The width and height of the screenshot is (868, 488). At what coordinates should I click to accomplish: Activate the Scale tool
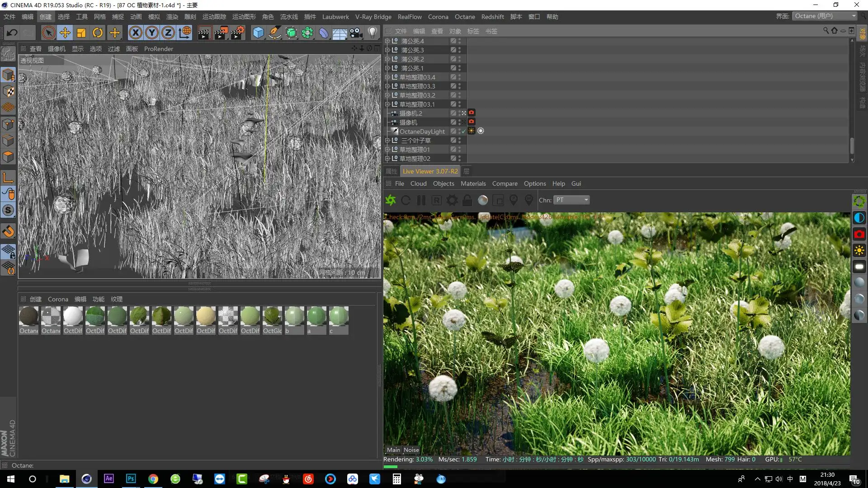[x=81, y=33]
